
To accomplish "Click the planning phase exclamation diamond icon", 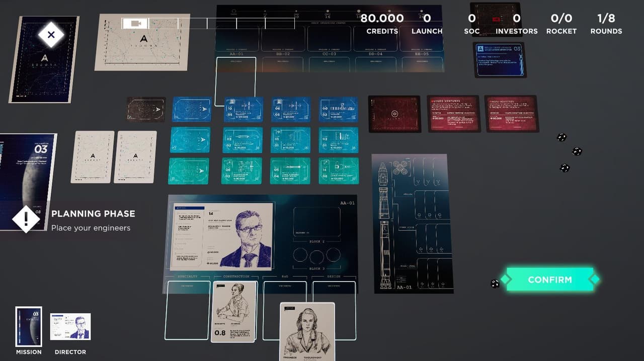I will click(26, 219).
